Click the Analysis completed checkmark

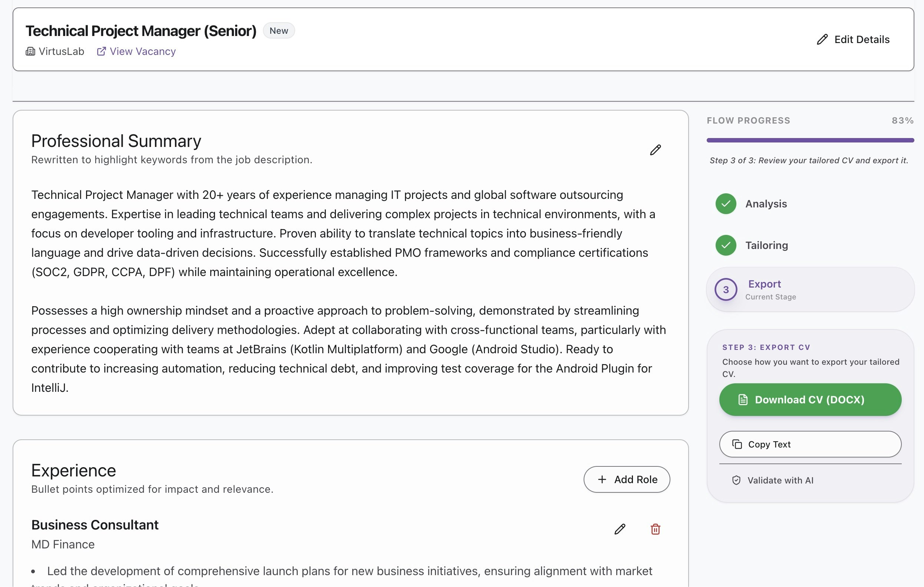[x=725, y=204]
